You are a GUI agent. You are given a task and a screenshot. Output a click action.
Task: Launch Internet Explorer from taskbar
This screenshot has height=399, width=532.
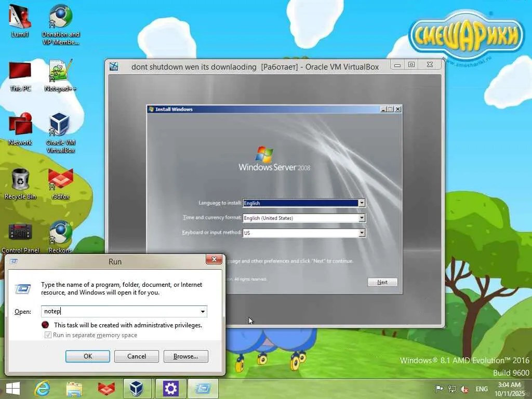click(43, 389)
